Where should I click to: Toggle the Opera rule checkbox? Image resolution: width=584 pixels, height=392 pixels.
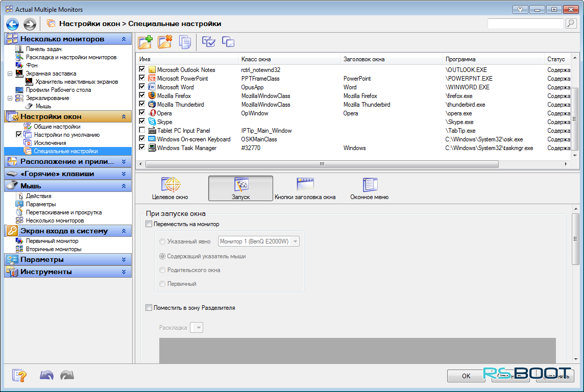142,112
